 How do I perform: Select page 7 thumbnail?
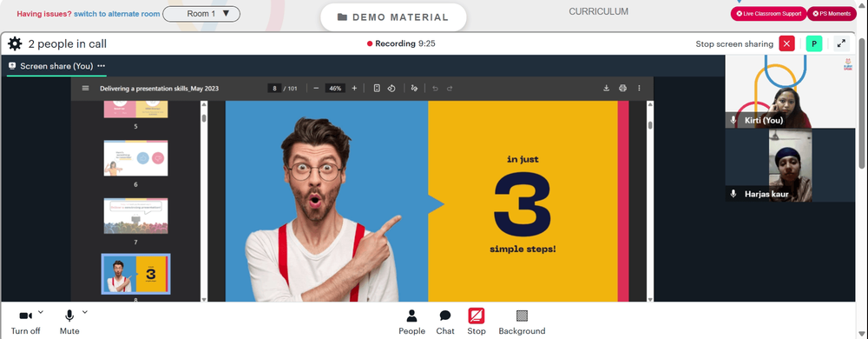(x=135, y=216)
